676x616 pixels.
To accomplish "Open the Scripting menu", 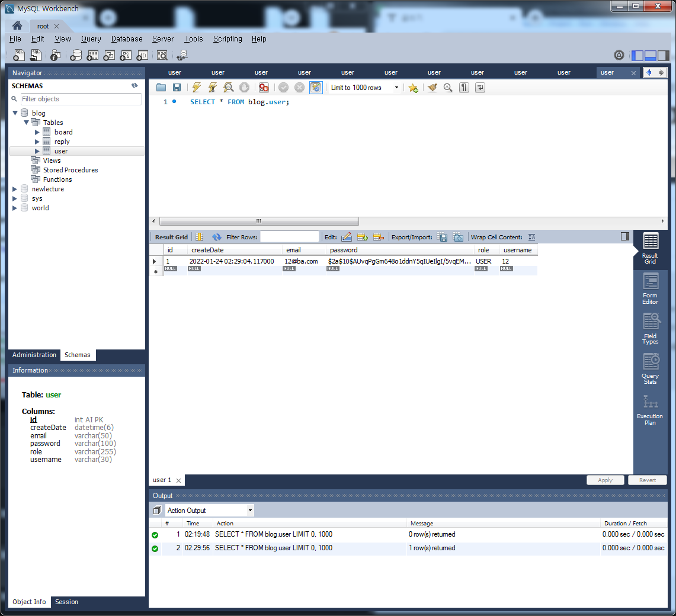I will (x=228, y=39).
